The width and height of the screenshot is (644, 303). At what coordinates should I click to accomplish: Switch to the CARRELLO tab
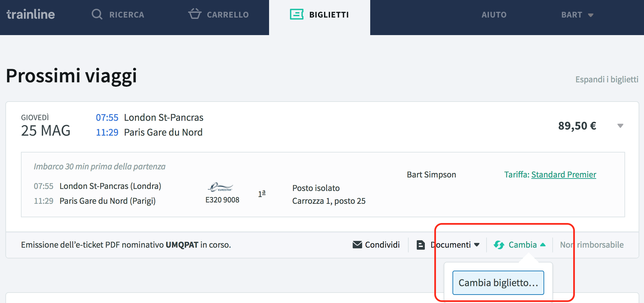click(218, 15)
